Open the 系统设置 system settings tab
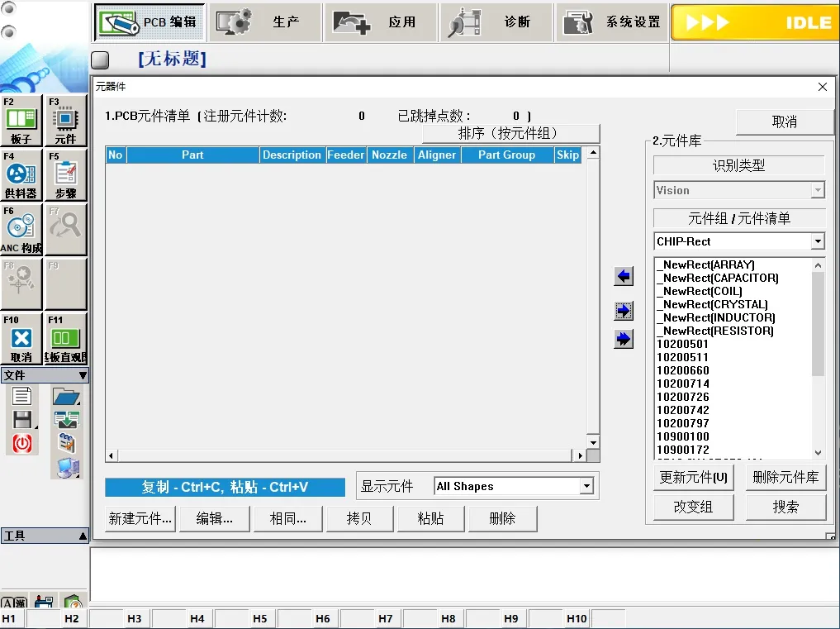The image size is (840, 629). coord(610,22)
